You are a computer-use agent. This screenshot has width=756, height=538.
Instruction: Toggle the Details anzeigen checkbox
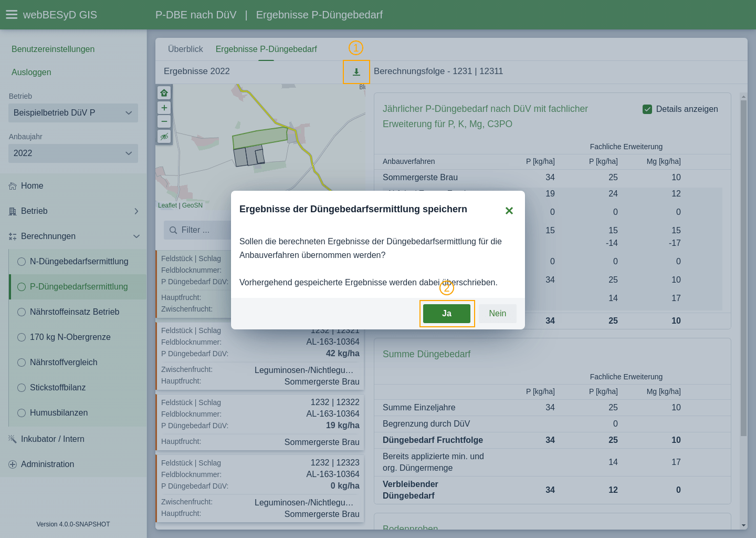tap(647, 109)
